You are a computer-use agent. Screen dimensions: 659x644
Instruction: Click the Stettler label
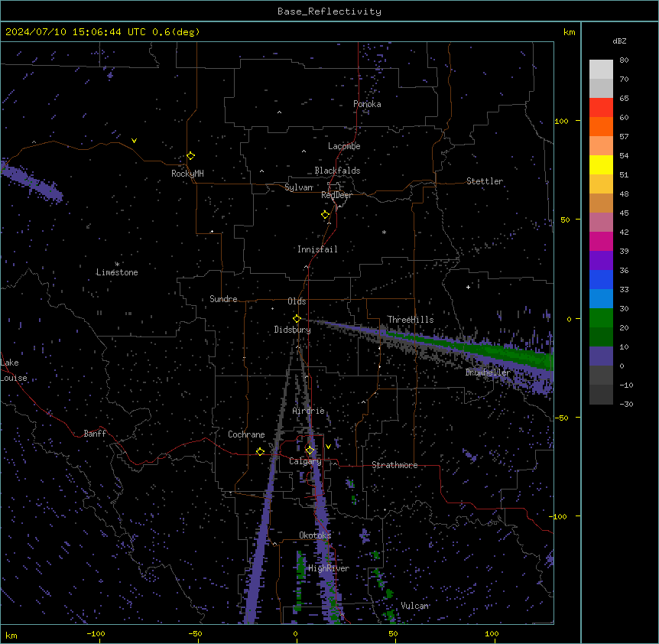click(x=485, y=181)
